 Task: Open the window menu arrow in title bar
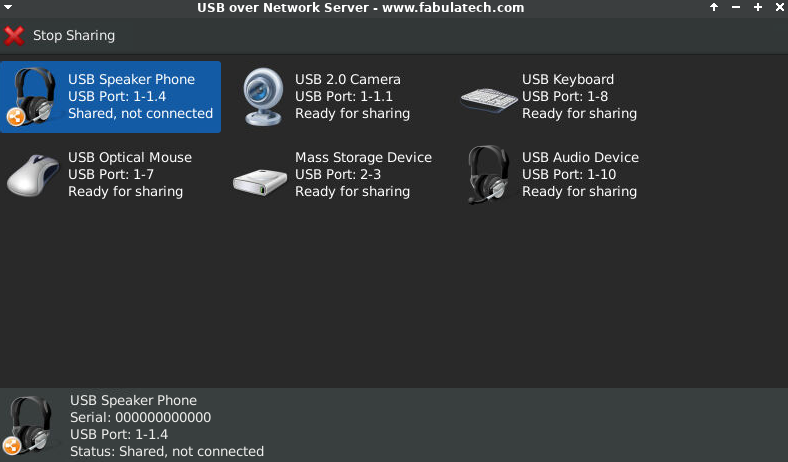point(8,7)
